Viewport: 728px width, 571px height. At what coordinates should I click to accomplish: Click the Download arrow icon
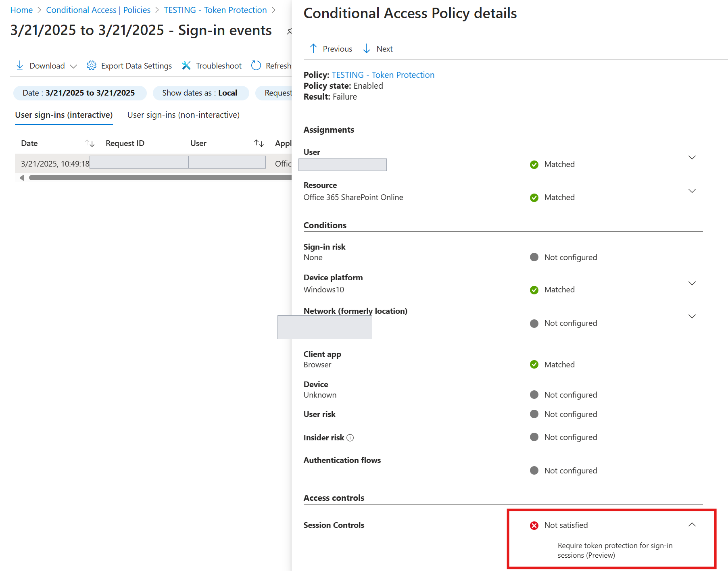pyautogui.click(x=19, y=66)
